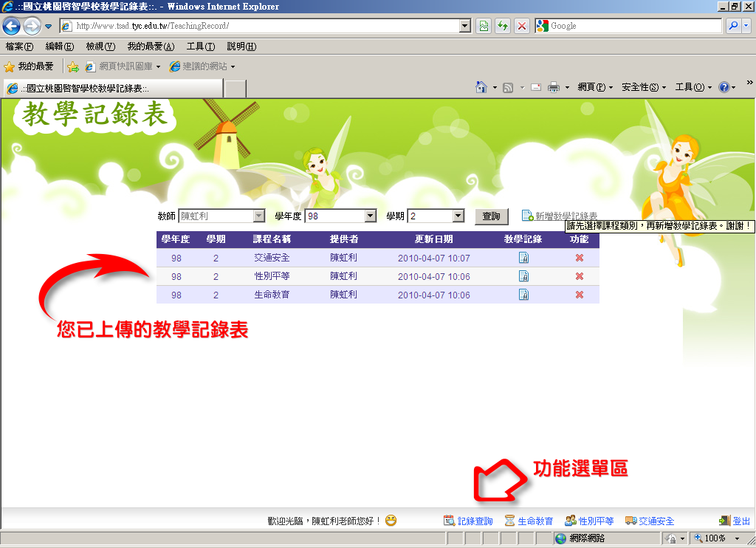Open teaching record document for 生命教育
Image resolution: width=756 pixels, height=548 pixels.
point(523,294)
